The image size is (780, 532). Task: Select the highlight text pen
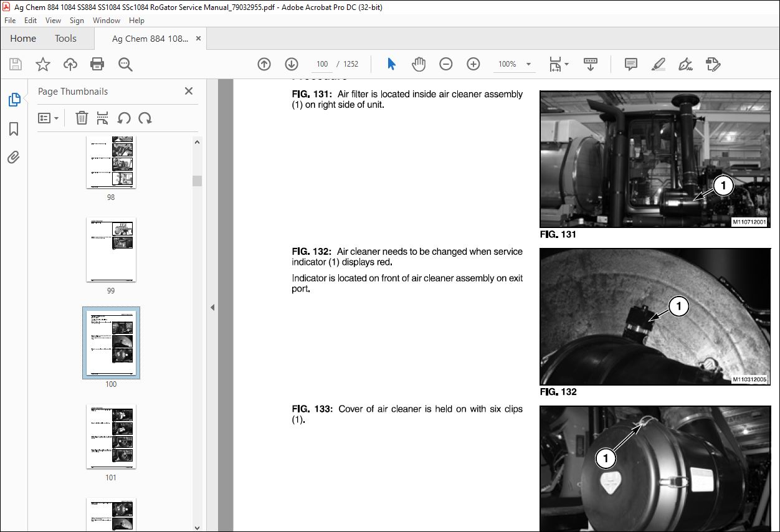pyautogui.click(x=658, y=64)
